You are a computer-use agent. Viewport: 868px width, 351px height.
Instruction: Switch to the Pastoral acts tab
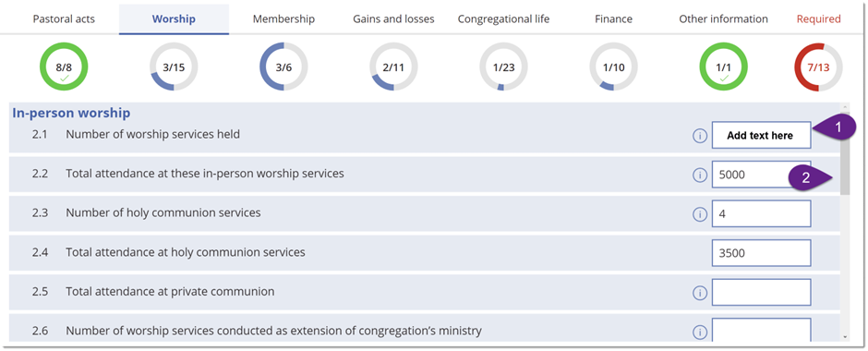coord(64,18)
